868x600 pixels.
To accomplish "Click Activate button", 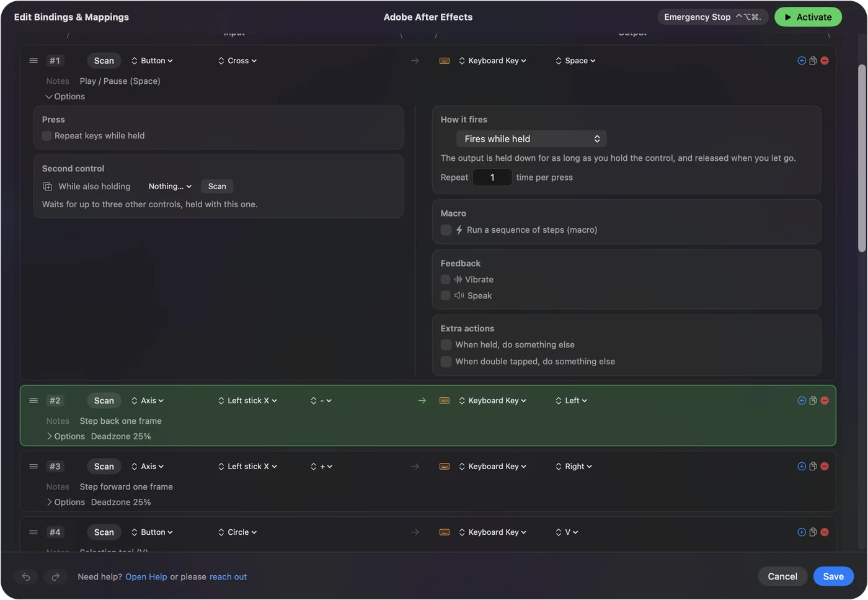I will [808, 17].
